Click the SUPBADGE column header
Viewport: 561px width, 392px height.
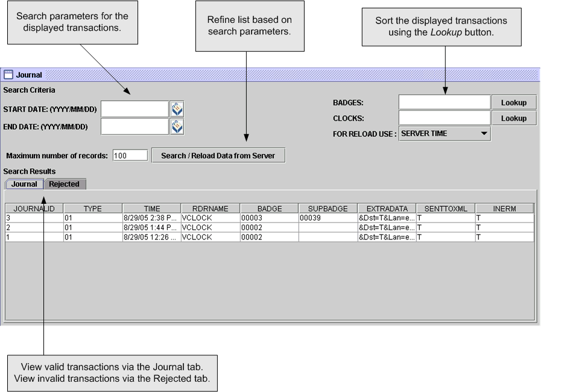click(328, 209)
